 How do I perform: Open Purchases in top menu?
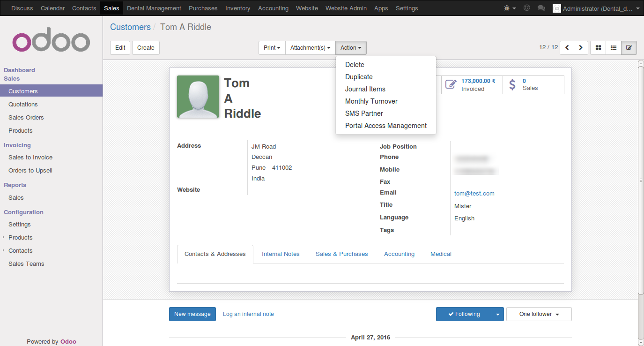click(x=203, y=8)
